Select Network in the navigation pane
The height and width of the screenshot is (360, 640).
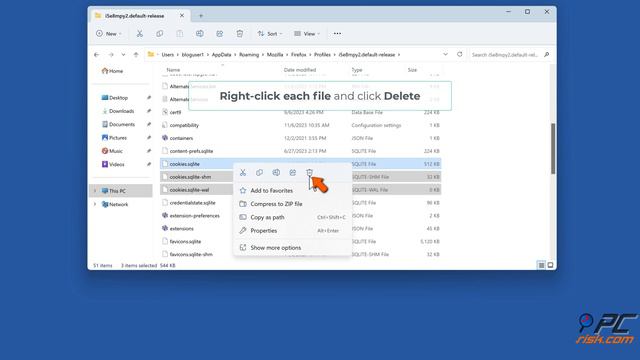pos(118,204)
